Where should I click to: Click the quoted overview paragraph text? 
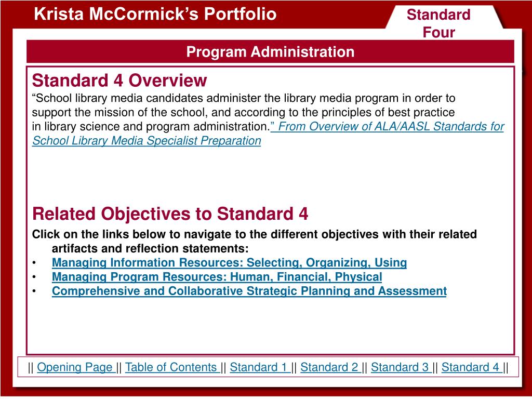coord(244,112)
